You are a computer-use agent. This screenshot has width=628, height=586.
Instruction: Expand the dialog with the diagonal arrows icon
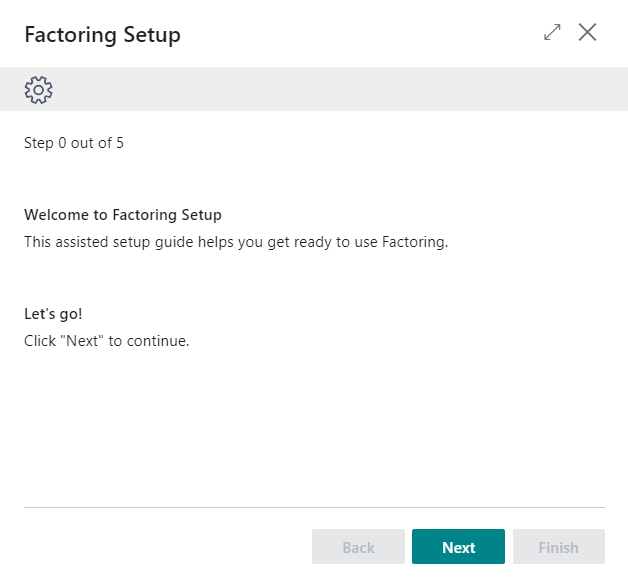tap(552, 32)
